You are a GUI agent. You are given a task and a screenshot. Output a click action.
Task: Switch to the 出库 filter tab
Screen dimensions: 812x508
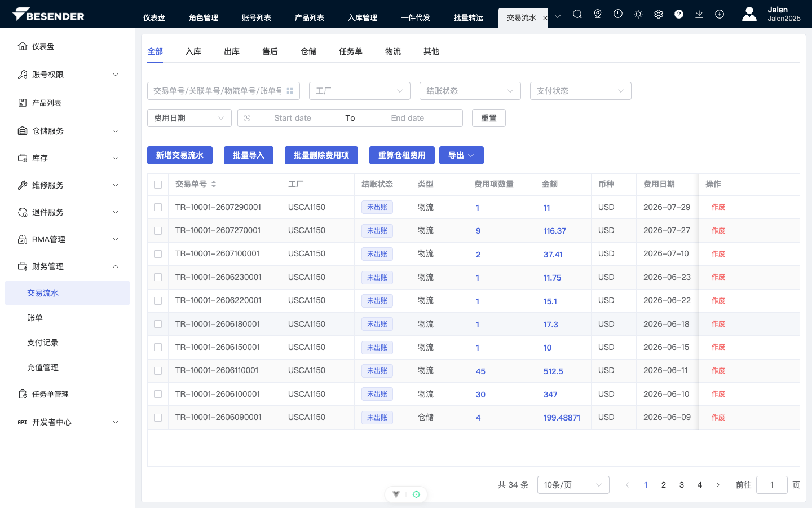pos(232,51)
